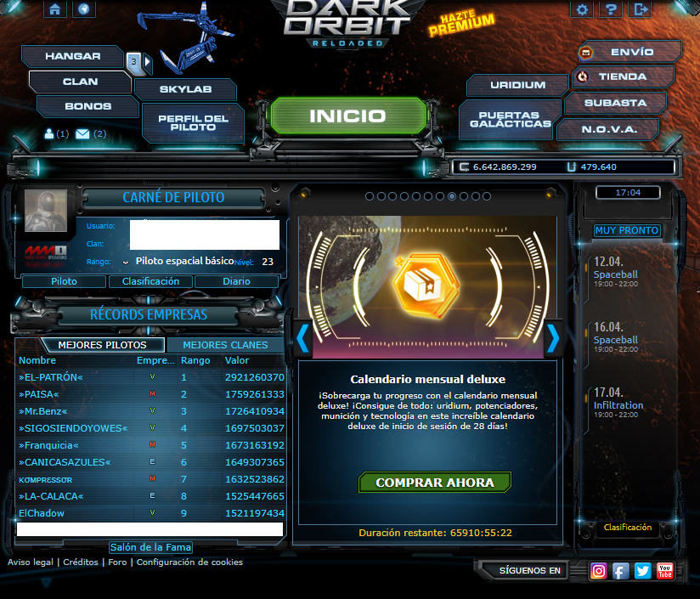Select the MEJORES PILOTOS tab
The image size is (700, 599).
(103, 345)
